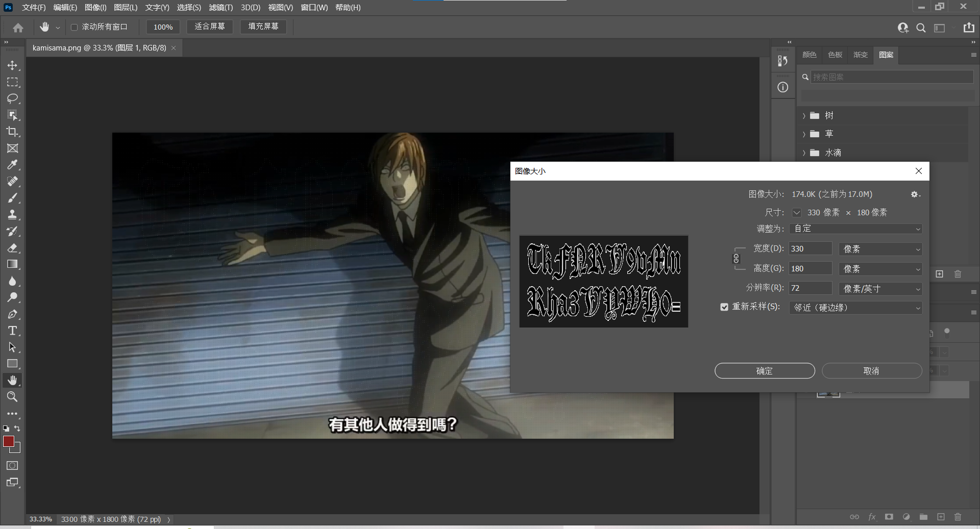Click the Width value input field
The image size is (980, 529).
click(811, 249)
